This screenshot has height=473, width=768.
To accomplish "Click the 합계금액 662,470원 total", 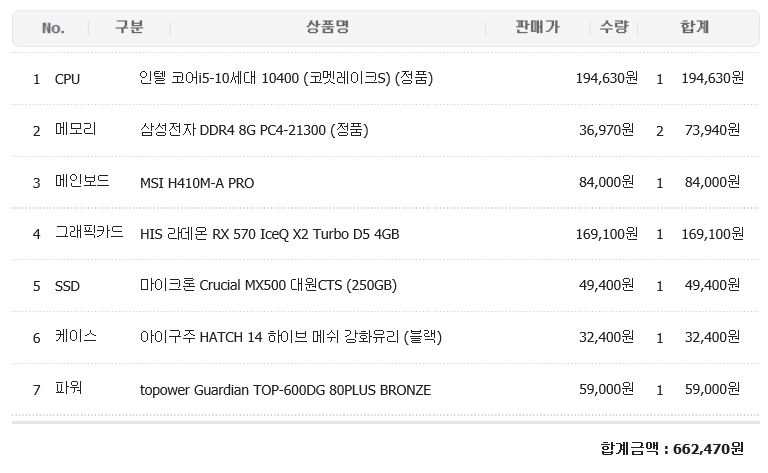I will (x=672, y=449).
